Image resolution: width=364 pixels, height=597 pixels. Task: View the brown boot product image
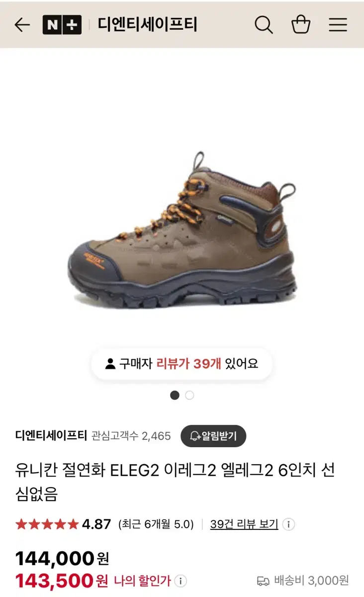coord(182,230)
